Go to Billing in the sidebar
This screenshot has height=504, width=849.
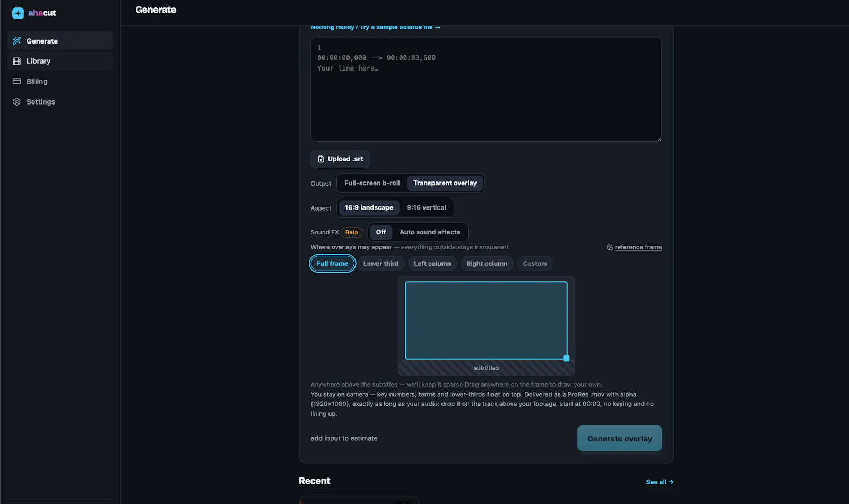(x=60, y=81)
